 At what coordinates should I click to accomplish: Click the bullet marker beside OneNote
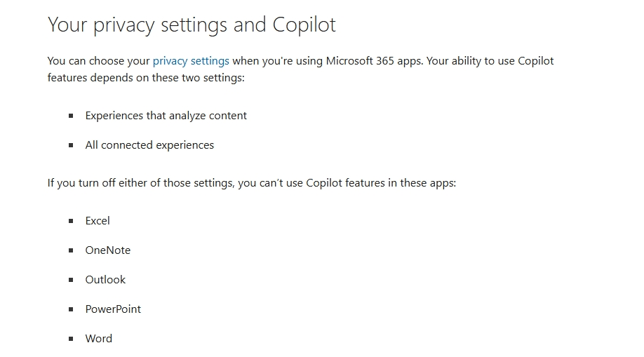point(71,250)
